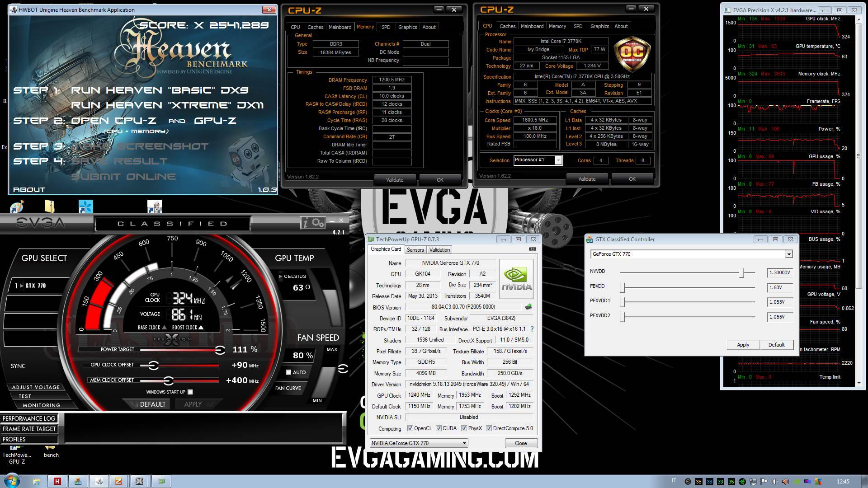Select GTX 770 in GPU Select
This screenshot has width=868, height=488.
pyautogui.click(x=36, y=286)
